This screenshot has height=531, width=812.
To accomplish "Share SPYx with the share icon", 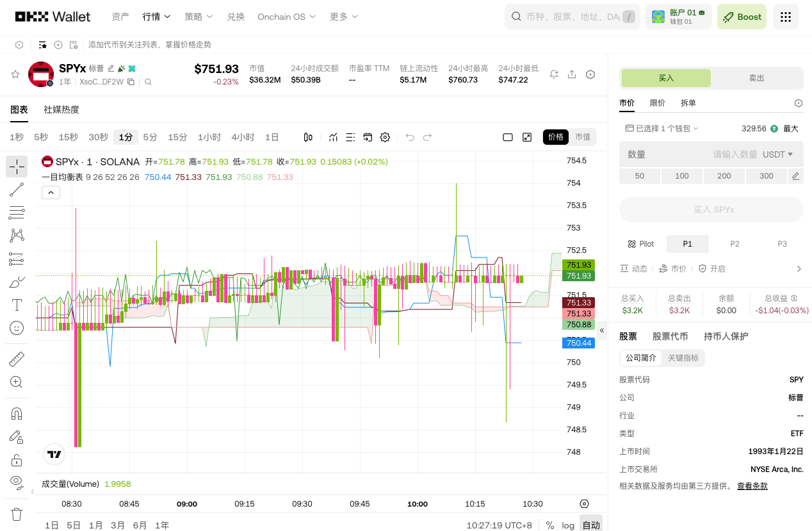I will coord(572,74).
